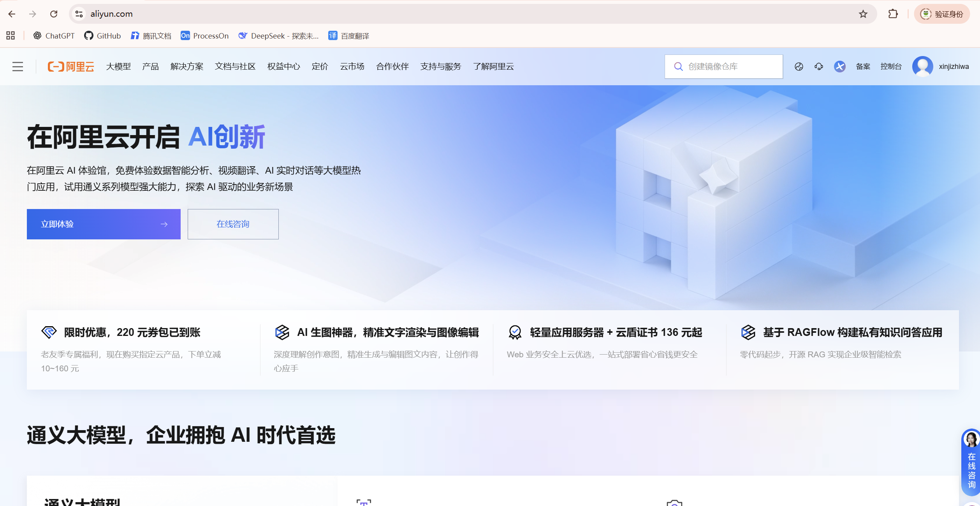Open AI 生图神器，精准文字渲染与图像编辑 title
Screen dimensions: 980x506
tap(388, 332)
